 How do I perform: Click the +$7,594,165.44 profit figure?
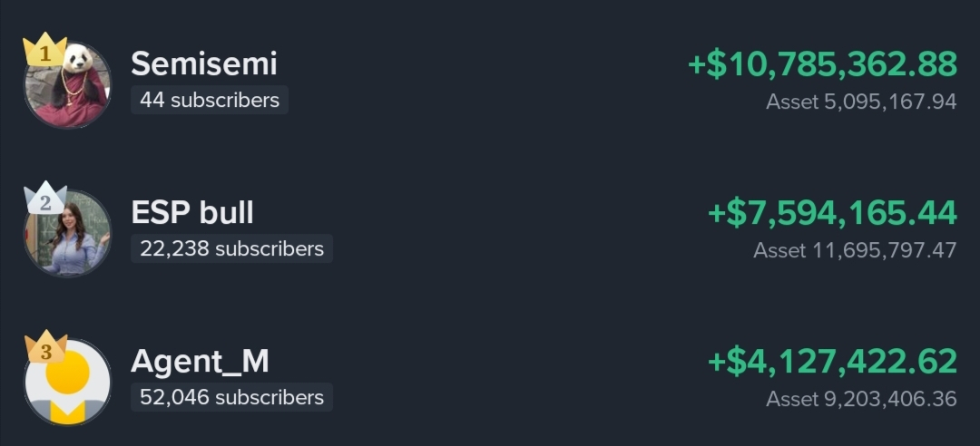832,213
